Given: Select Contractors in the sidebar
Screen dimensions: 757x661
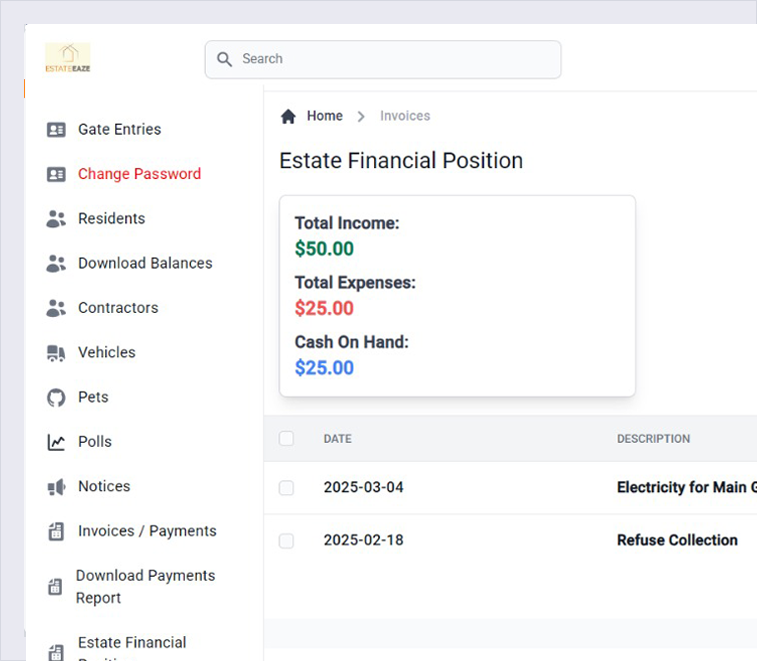Looking at the screenshot, I should pyautogui.click(x=118, y=308).
